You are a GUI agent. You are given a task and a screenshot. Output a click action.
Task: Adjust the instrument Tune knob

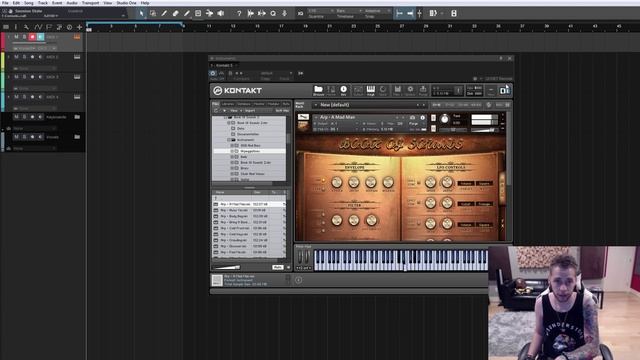tap(444, 119)
